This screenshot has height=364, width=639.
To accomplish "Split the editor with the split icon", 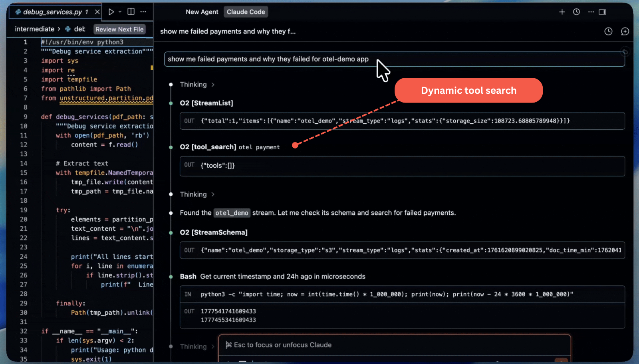I will (x=131, y=12).
